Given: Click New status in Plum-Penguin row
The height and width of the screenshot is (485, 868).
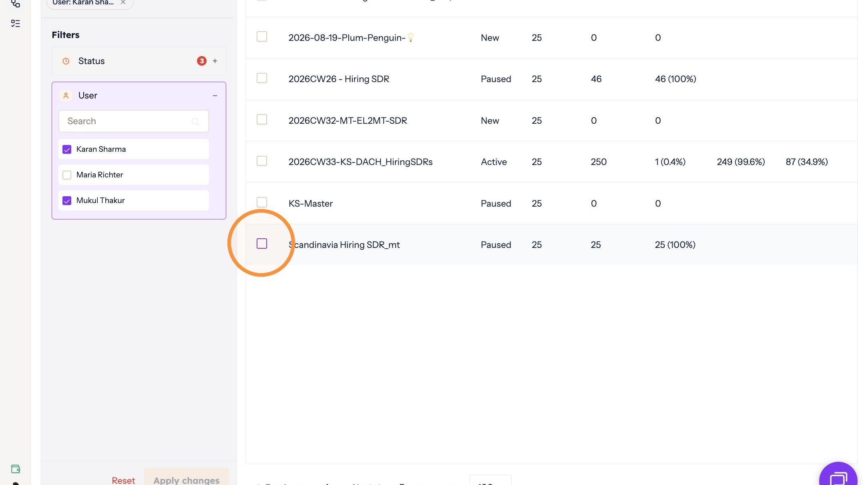Looking at the screenshot, I should [x=490, y=38].
